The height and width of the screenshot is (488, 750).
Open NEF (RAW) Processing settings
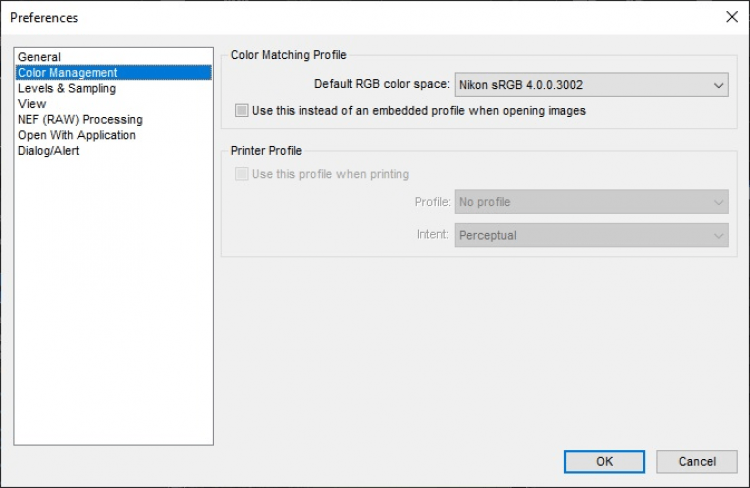[79, 120]
